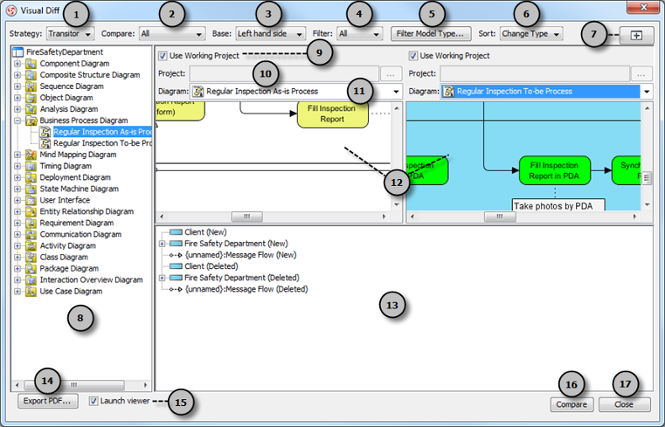Image resolution: width=665 pixels, height=427 pixels.
Task: Select Fire Safety Department (Deleted) row
Action: 242,278
